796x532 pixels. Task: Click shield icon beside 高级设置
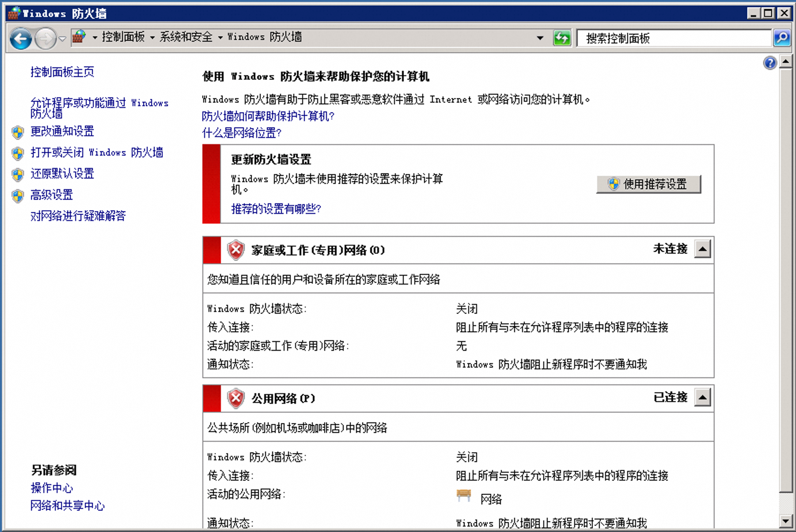18,195
